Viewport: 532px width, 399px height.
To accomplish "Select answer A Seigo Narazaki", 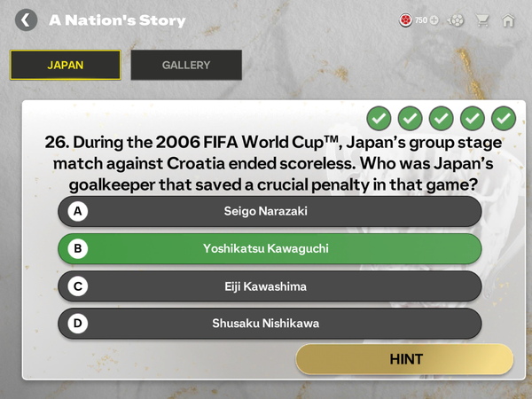I will tap(270, 211).
